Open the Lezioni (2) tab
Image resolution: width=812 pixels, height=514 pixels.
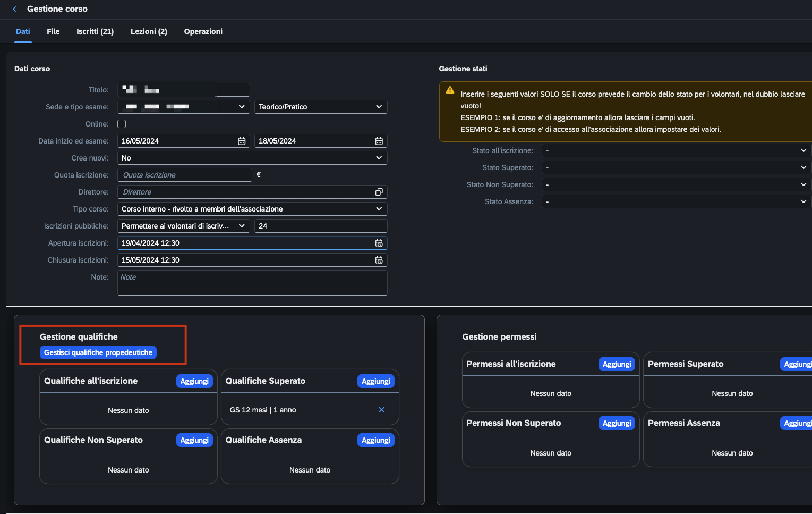click(x=149, y=31)
